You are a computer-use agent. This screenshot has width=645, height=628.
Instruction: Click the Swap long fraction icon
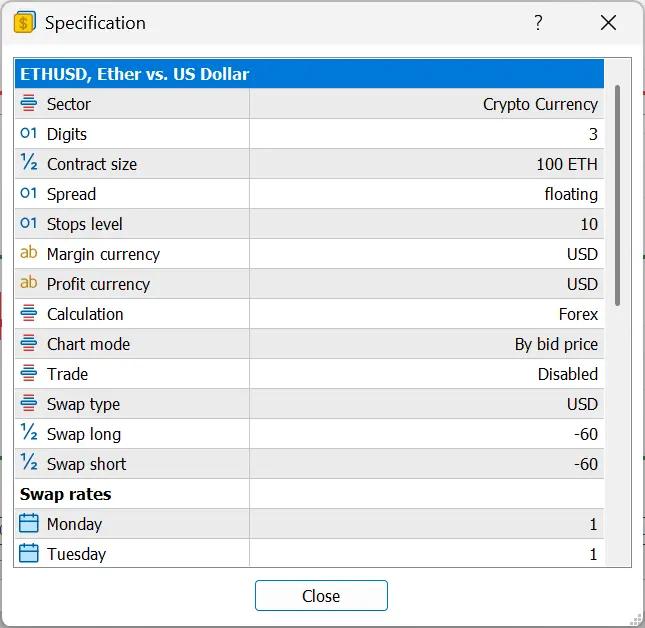(29, 432)
